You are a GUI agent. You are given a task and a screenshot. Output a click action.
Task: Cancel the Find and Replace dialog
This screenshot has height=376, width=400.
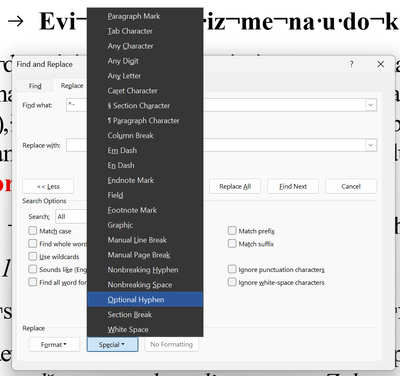[x=351, y=186]
